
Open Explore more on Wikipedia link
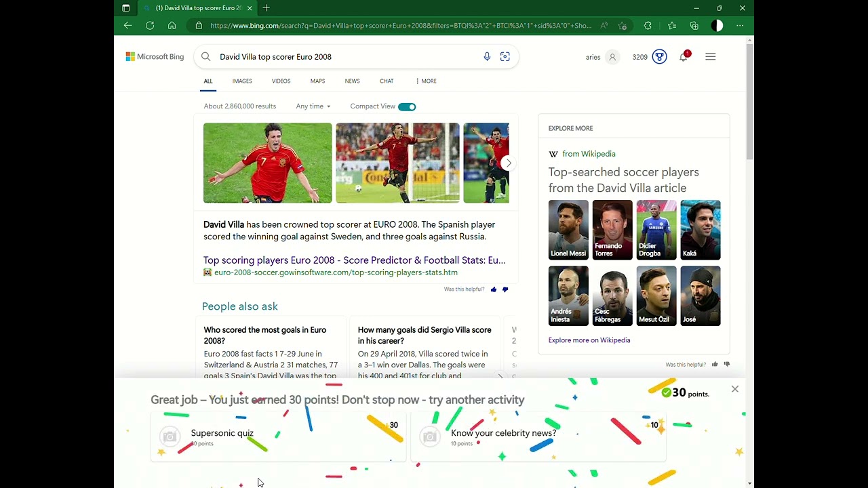(589, 340)
